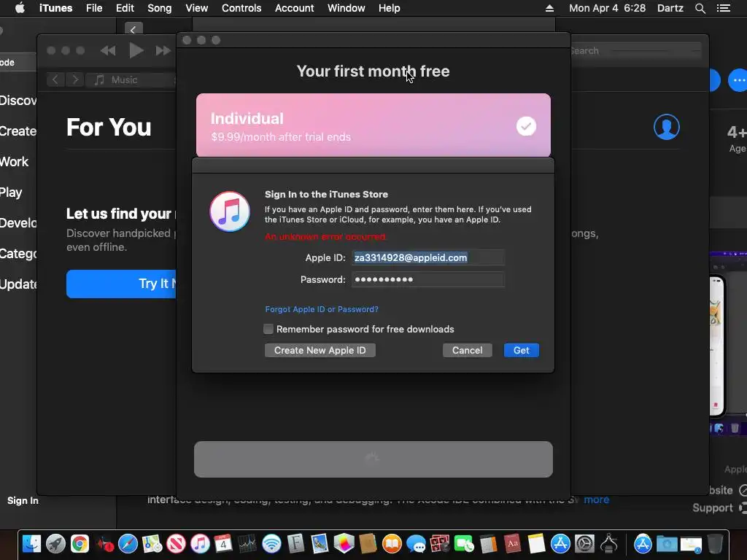Open Forgot Apple ID or Password link

pos(322,309)
